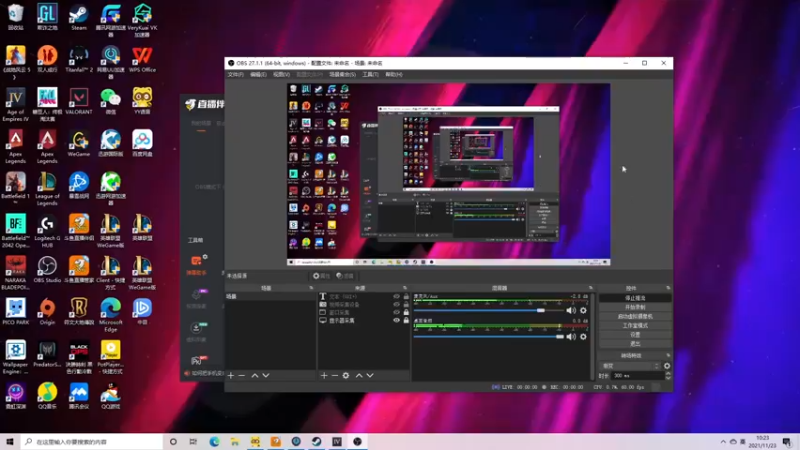
Task: Toggle lock on 文本 (GDI+) source
Action: 406,296
